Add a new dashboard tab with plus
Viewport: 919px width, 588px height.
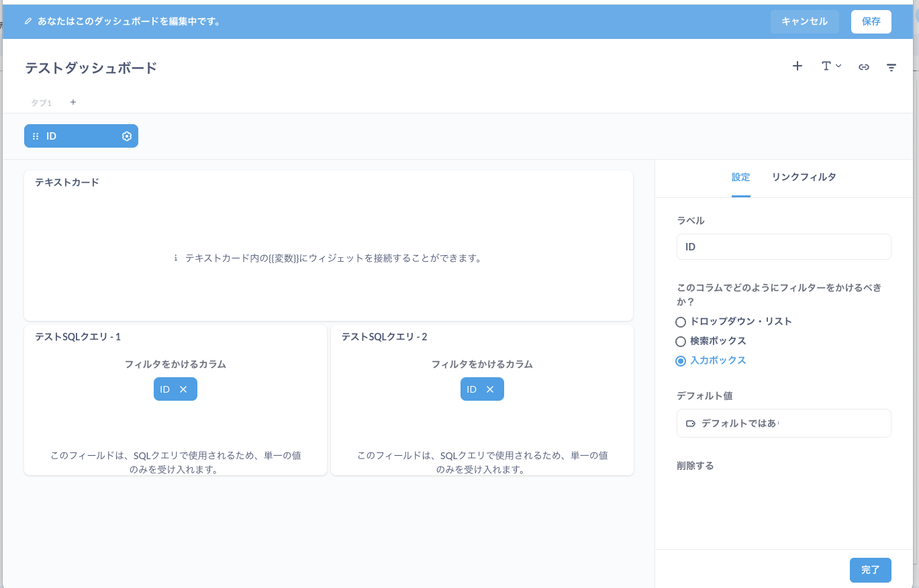(72, 102)
